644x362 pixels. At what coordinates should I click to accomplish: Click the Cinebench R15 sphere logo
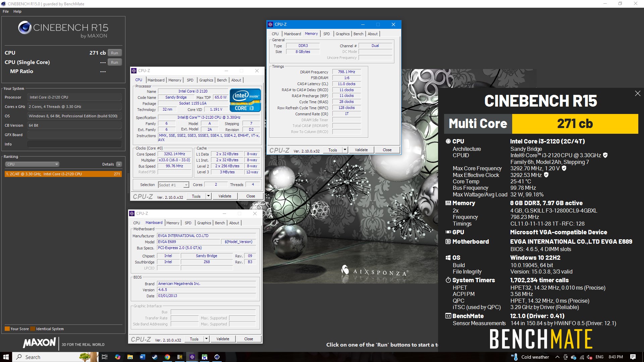(x=24, y=27)
